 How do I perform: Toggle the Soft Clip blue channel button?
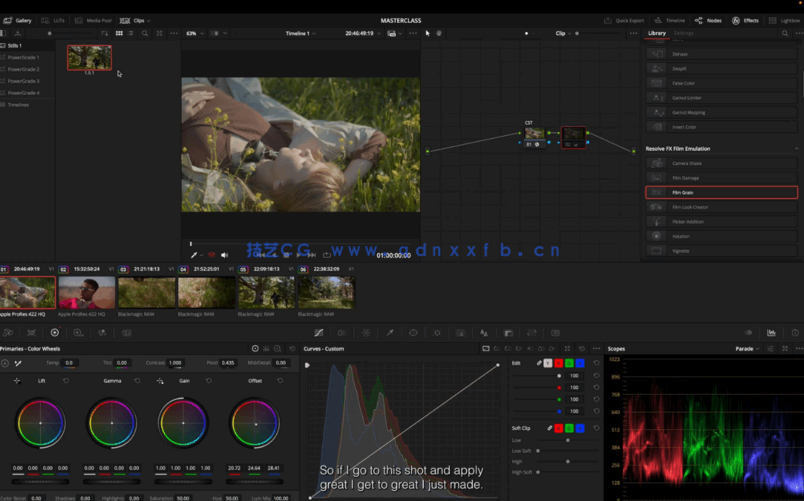pos(580,428)
